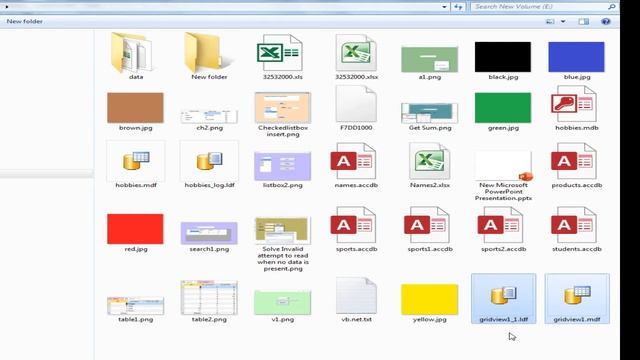The image size is (640, 360).
Task: Change the view with the views icon
Action: (x=550, y=22)
